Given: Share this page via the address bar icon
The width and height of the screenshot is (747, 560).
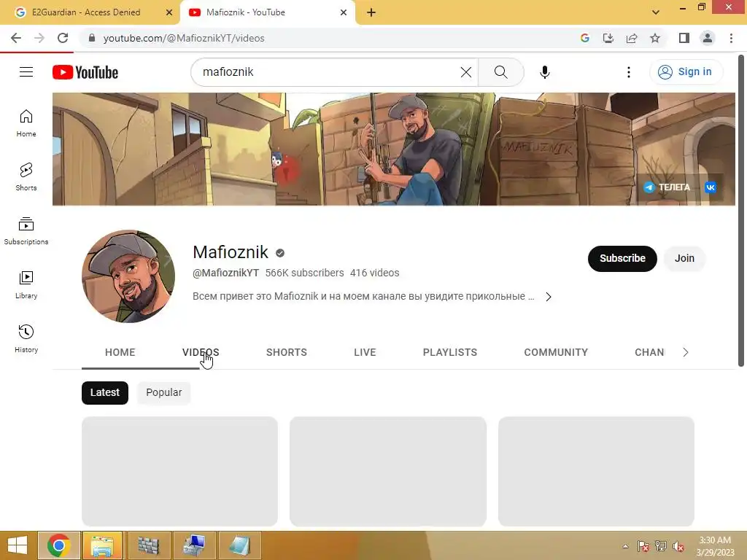Looking at the screenshot, I should tap(632, 38).
